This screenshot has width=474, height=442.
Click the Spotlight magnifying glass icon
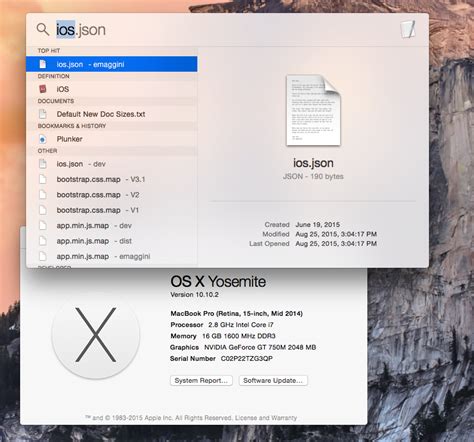pyautogui.click(x=43, y=29)
